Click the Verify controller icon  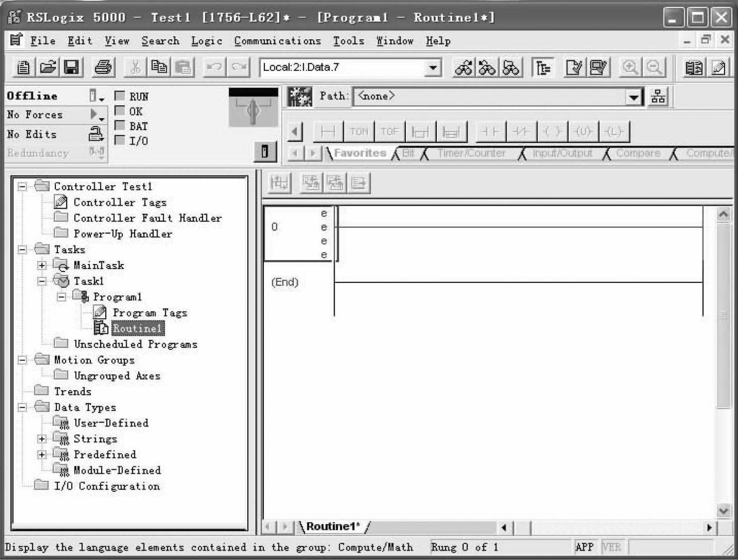coord(598,67)
